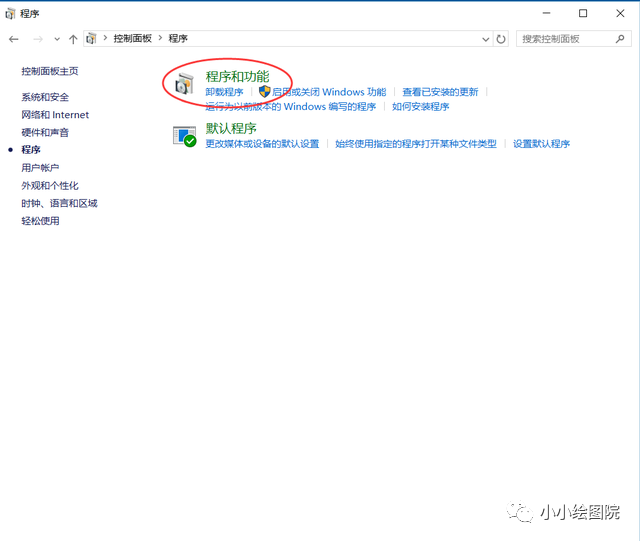Select 控制面板 in the address breadcrumb
The width and height of the screenshot is (640, 541).
(x=132, y=38)
